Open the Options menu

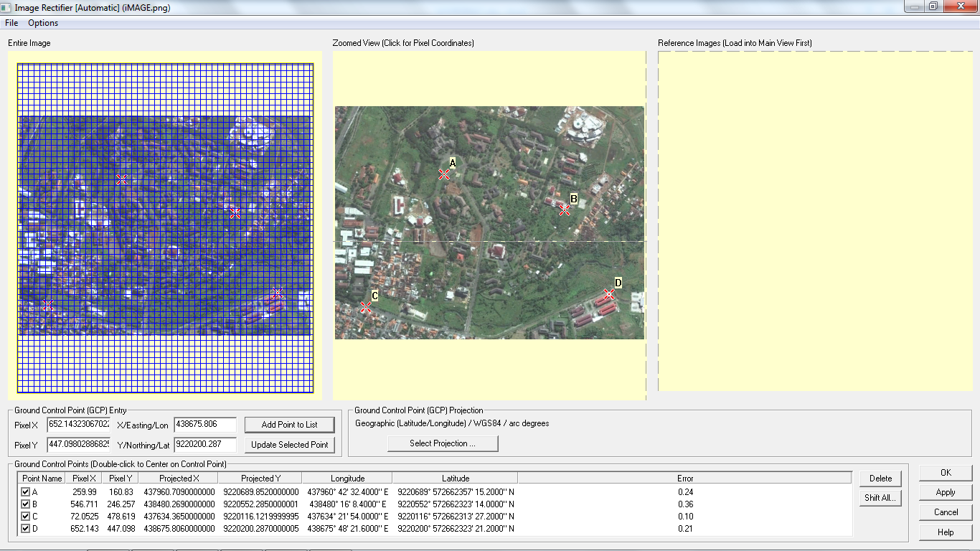pos(42,22)
